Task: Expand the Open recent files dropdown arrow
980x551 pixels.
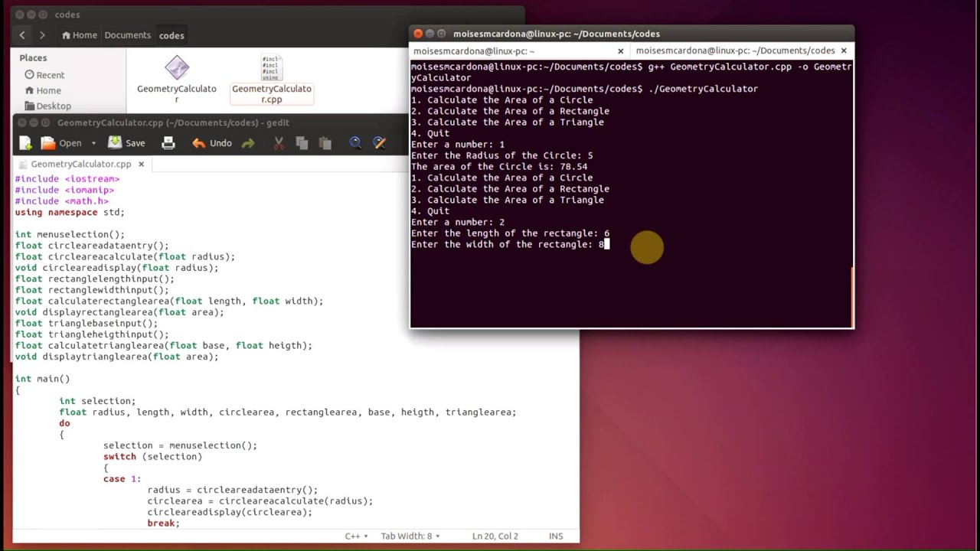Action: [x=93, y=143]
